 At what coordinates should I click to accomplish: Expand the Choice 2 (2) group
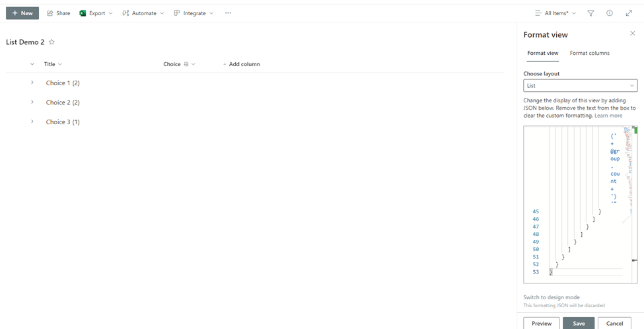pyautogui.click(x=32, y=102)
